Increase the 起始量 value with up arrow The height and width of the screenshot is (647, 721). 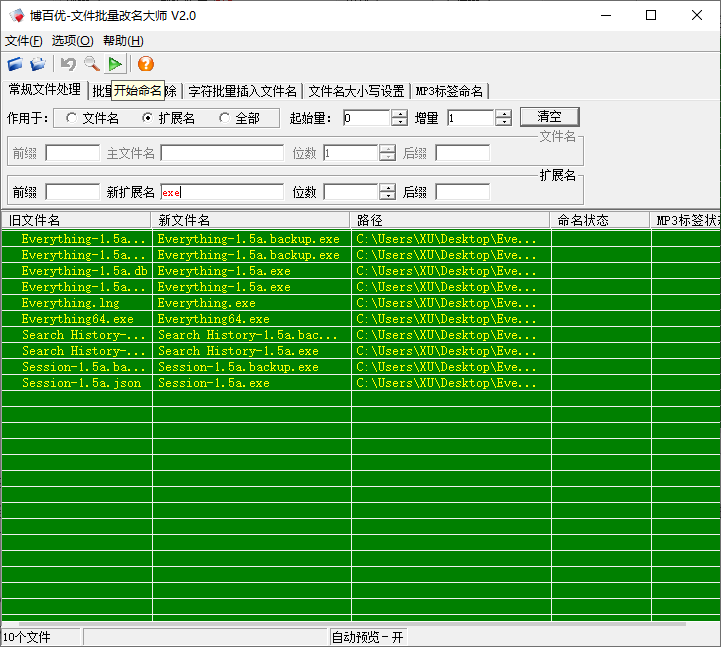[400, 113]
